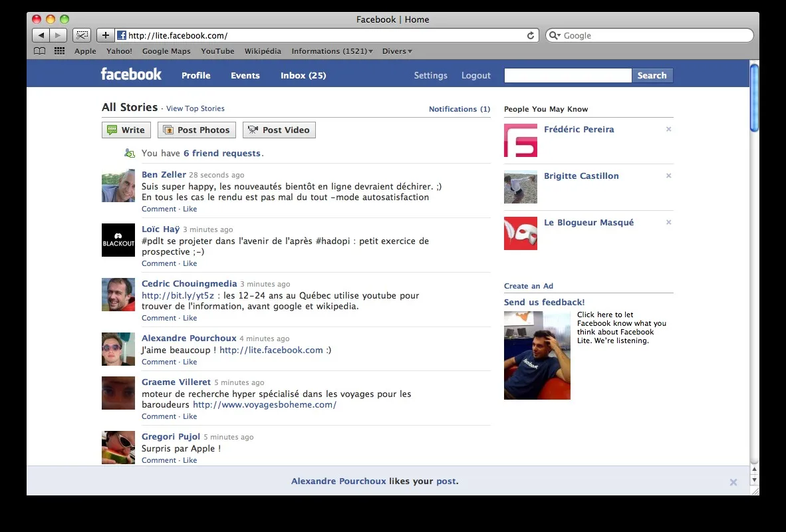
Task: Click the feedback ad photo
Action: point(537,356)
